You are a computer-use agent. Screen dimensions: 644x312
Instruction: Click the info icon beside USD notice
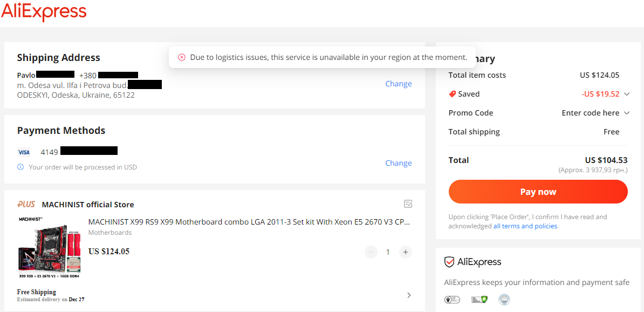pos(20,167)
